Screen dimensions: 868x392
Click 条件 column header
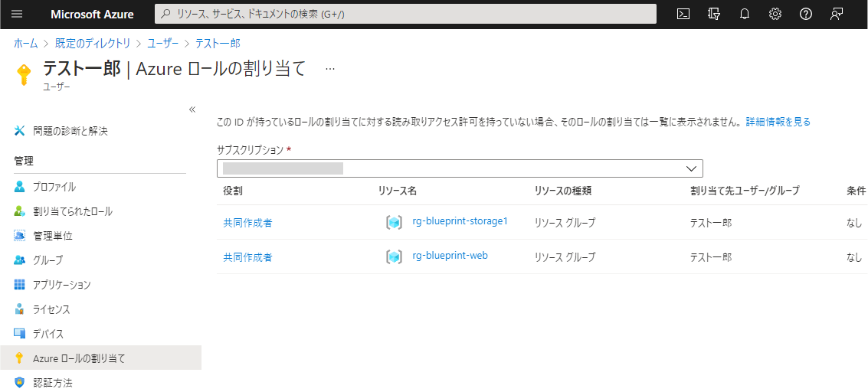pyautogui.click(x=856, y=191)
